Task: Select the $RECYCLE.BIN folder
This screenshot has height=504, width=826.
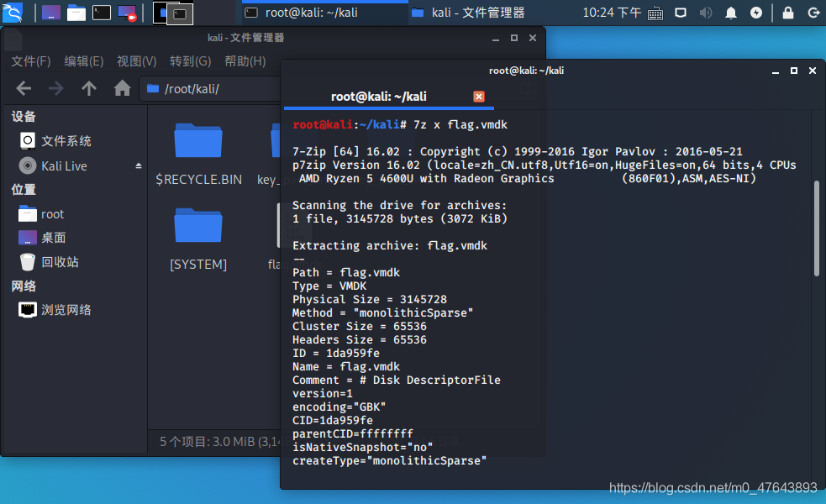Action: coord(198,154)
